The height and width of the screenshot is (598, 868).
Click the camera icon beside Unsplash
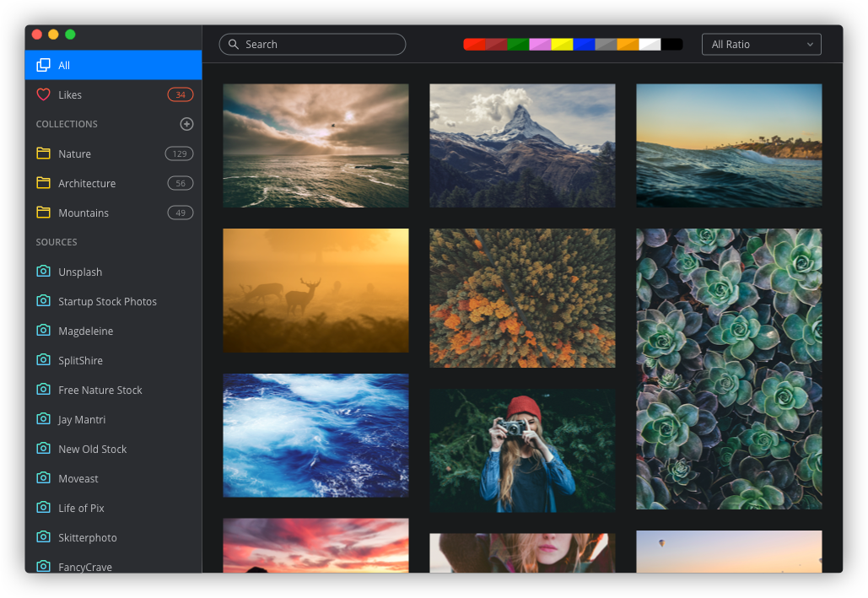[x=44, y=272]
